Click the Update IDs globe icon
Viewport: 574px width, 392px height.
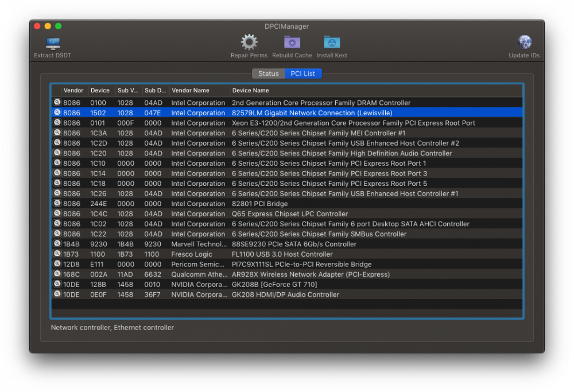click(524, 42)
